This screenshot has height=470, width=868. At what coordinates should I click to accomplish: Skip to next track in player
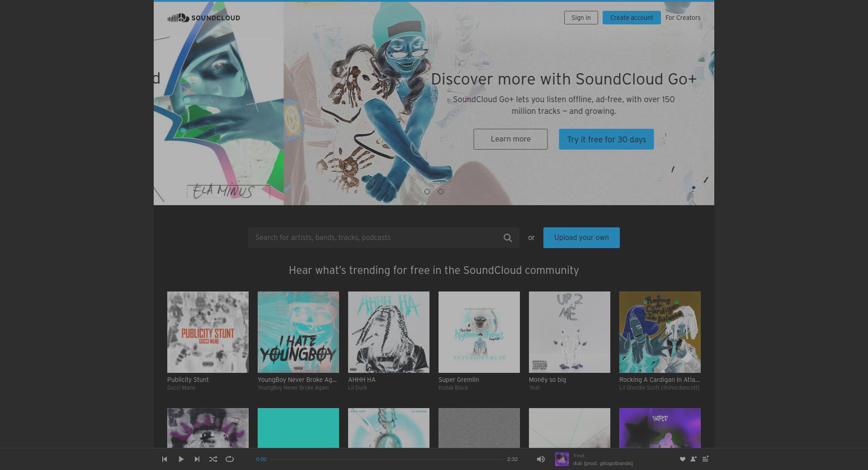click(x=197, y=459)
